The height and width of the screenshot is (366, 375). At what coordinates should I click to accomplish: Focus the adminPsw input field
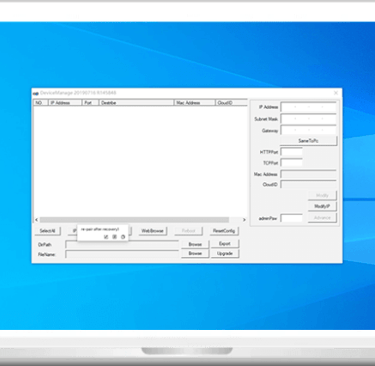[x=292, y=218]
